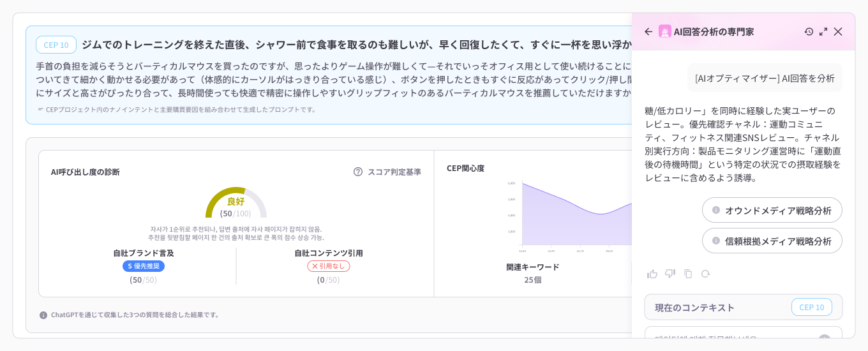Go back using the chat panel arrow

[x=648, y=31]
